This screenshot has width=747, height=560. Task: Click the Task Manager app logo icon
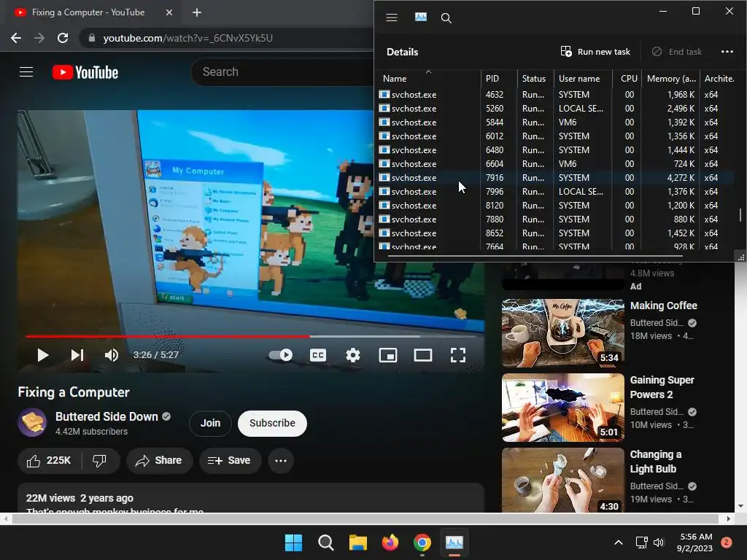point(421,17)
